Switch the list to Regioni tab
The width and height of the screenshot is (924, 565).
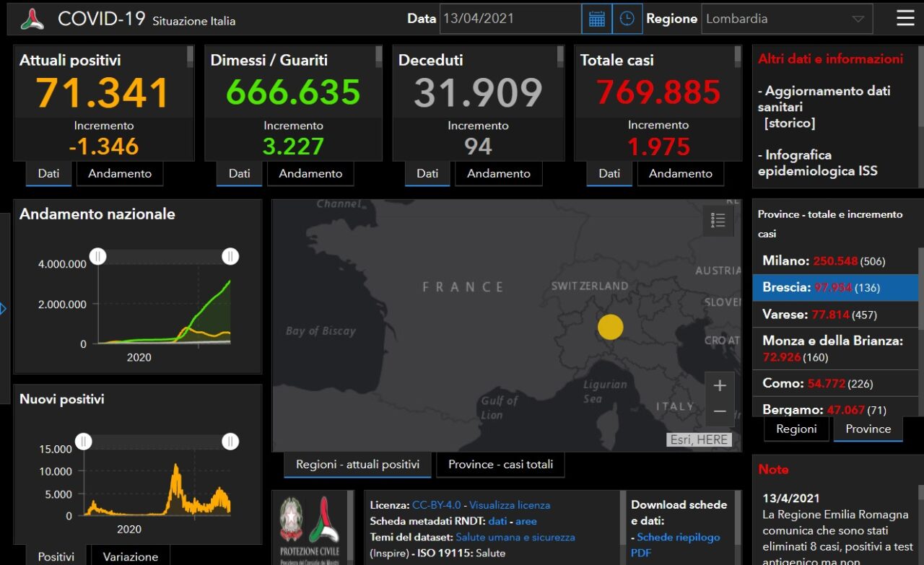click(796, 429)
